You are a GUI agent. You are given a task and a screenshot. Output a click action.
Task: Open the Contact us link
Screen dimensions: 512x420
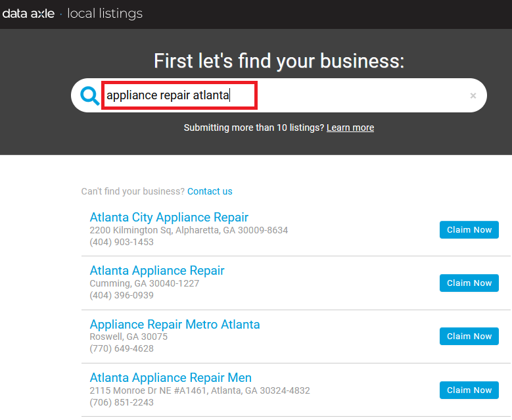(x=210, y=191)
